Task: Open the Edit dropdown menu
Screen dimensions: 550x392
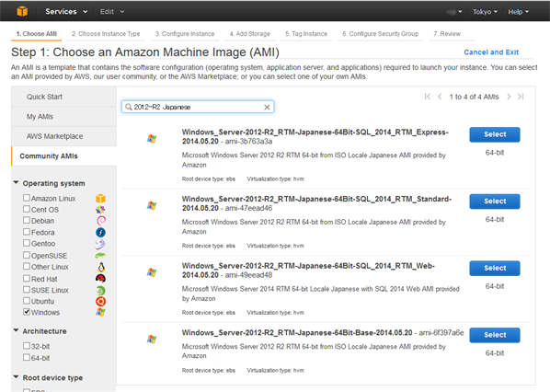Action: click(x=112, y=12)
